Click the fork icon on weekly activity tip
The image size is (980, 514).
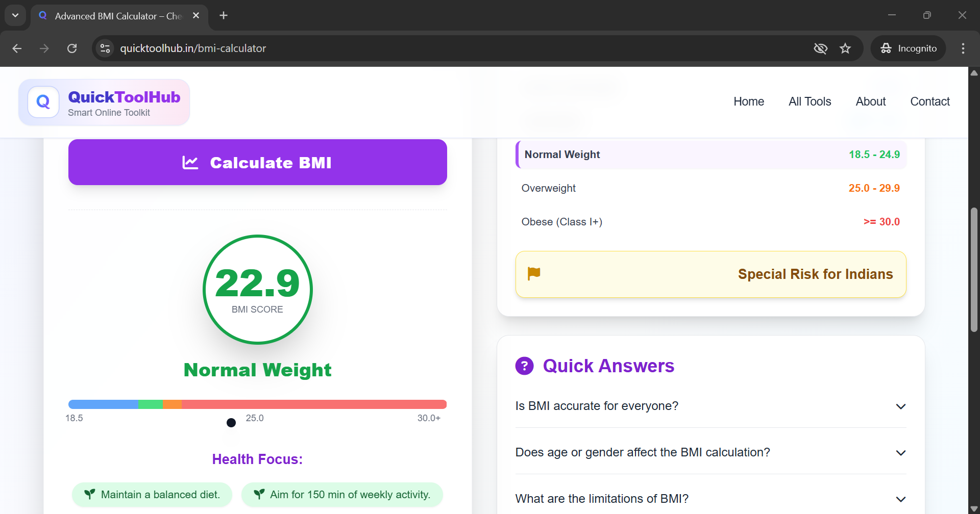258,494
